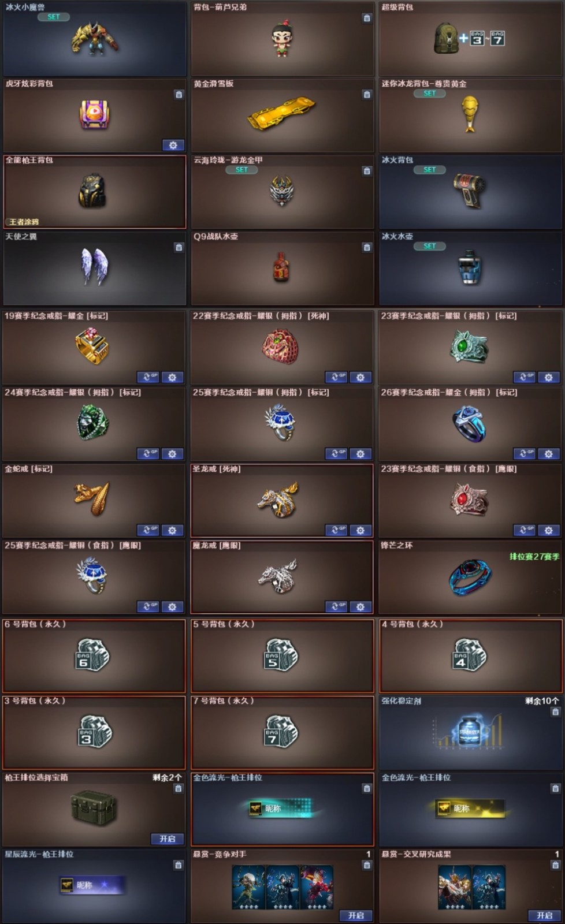This screenshot has width=565, height=924.
Task: Open 悬赏-交叉研究成果 with 开启 button
Action: [544, 915]
